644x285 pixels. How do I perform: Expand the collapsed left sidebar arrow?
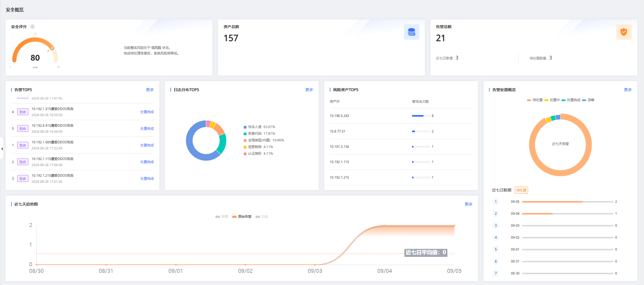tap(2, 149)
